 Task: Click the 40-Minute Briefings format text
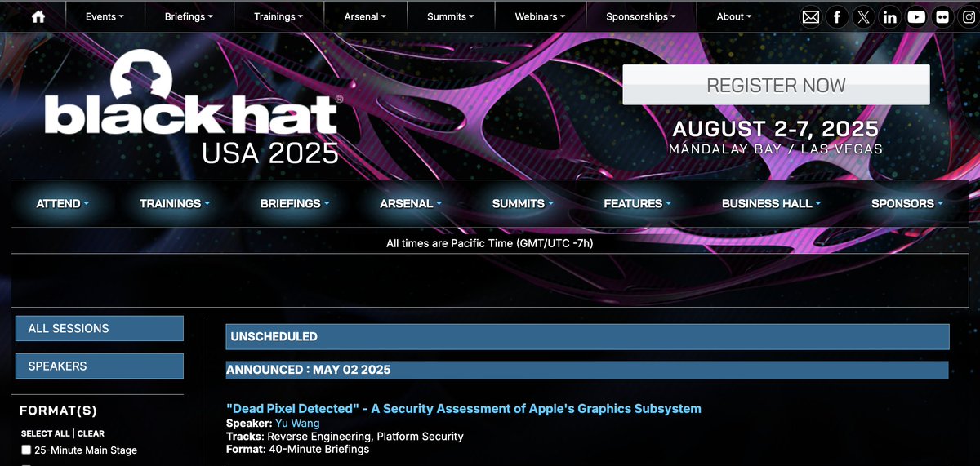coord(318,449)
